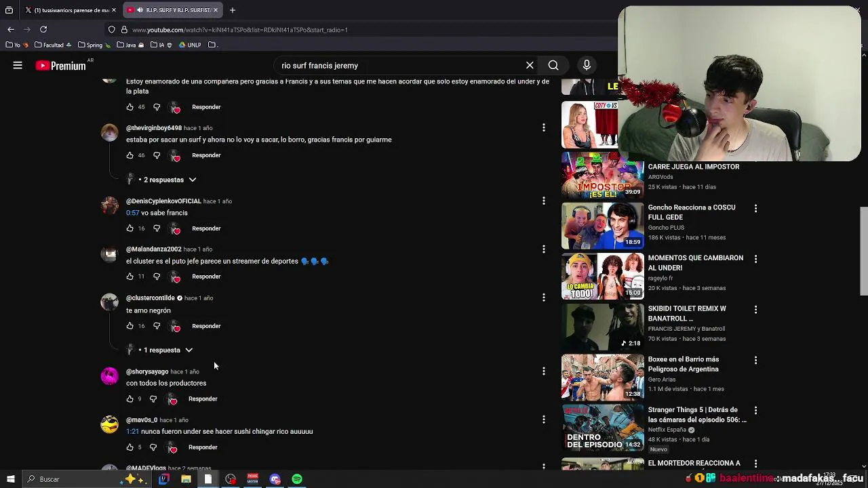Open the Java bookmarks folder
This screenshot has height=488, width=868.
click(130, 45)
